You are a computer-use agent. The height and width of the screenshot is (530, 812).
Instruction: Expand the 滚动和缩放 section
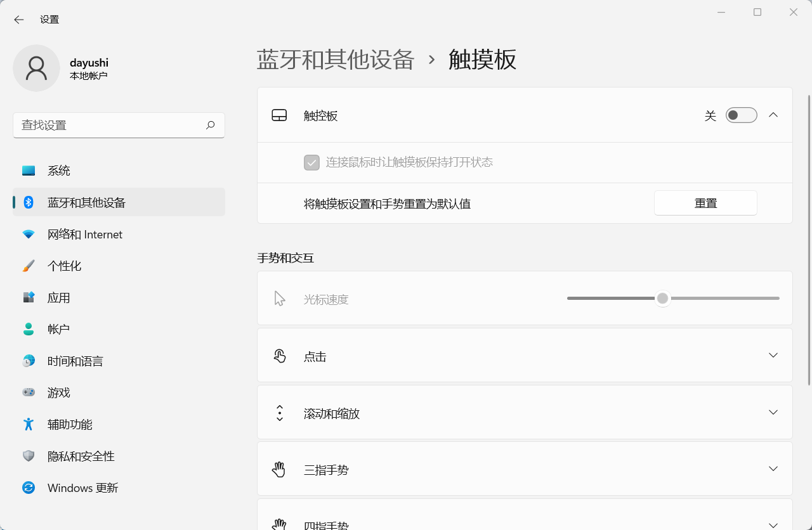[x=773, y=413]
